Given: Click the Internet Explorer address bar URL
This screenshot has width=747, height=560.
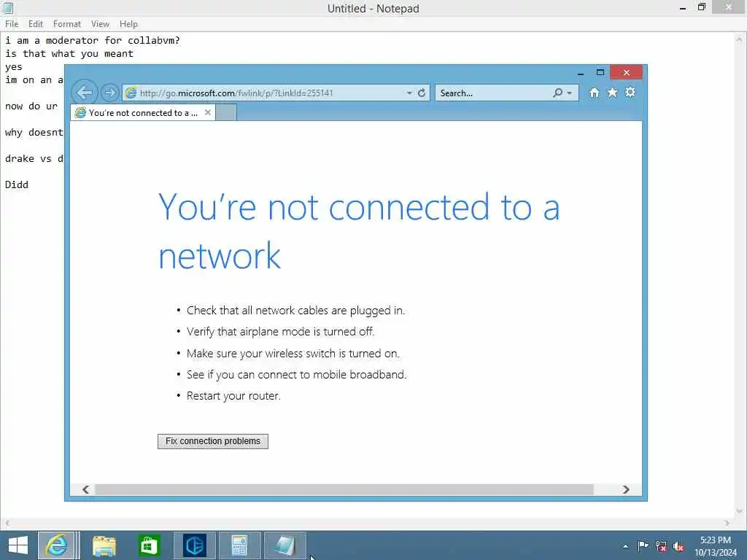Looking at the screenshot, I should click(x=236, y=93).
